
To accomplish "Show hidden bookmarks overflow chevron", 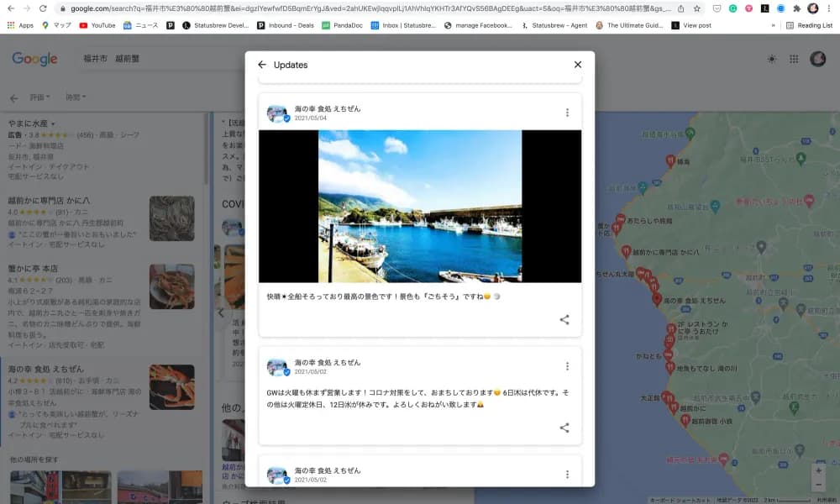I will (x=773, y=25).
